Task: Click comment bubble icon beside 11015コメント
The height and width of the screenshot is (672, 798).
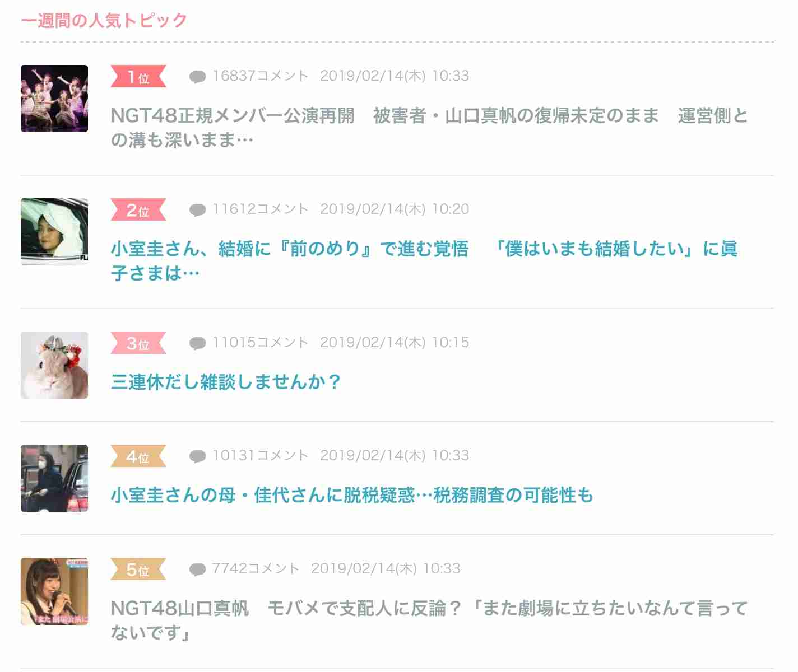Action: (x=197, y=343)
